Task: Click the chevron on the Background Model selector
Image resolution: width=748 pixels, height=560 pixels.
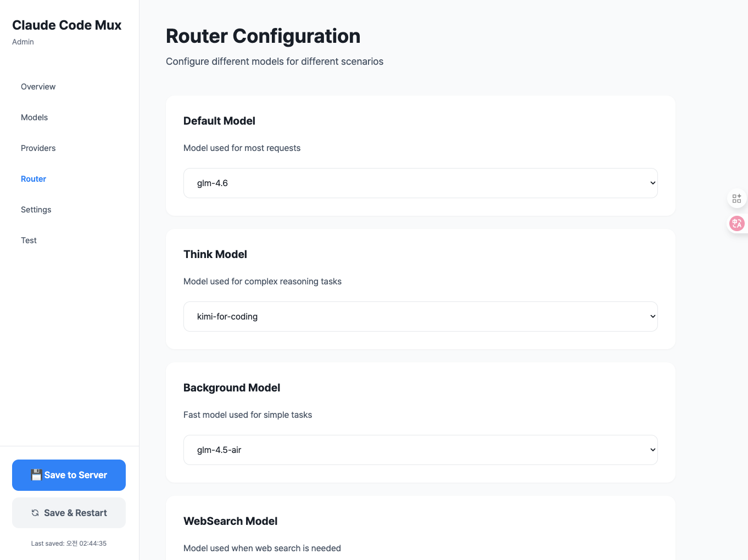Action: [652, 450]
